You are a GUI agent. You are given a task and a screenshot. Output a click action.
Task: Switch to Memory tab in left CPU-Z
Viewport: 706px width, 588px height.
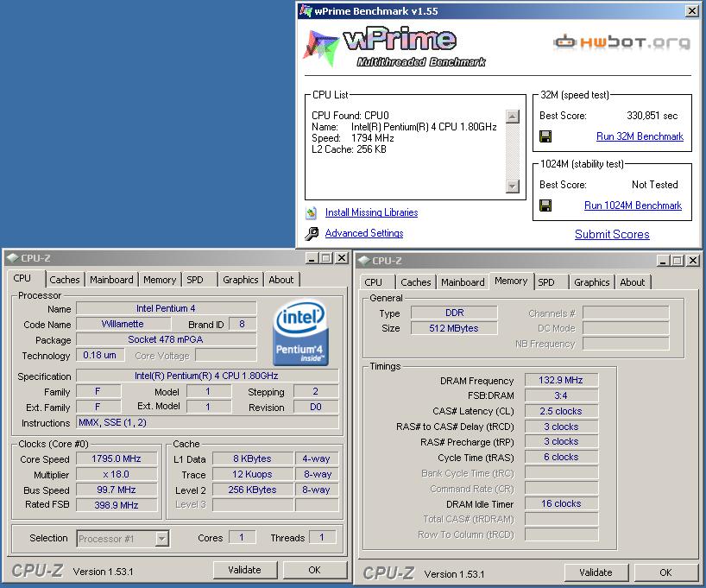click(160, 280)
